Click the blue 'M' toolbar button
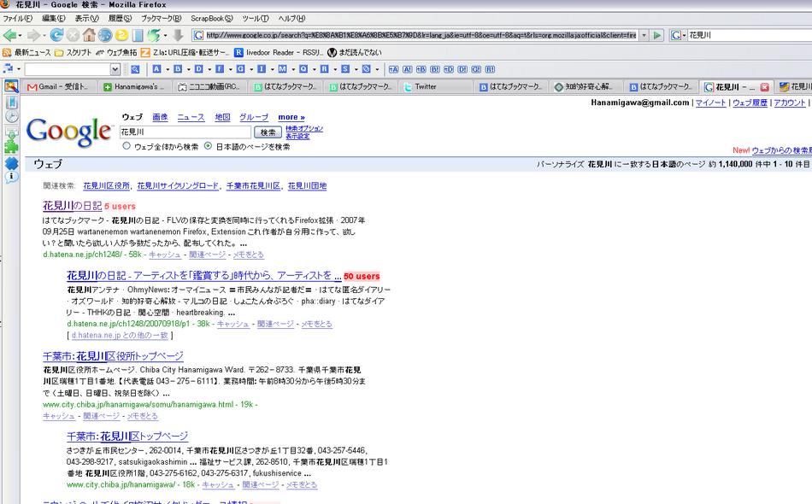 point(282,69)
